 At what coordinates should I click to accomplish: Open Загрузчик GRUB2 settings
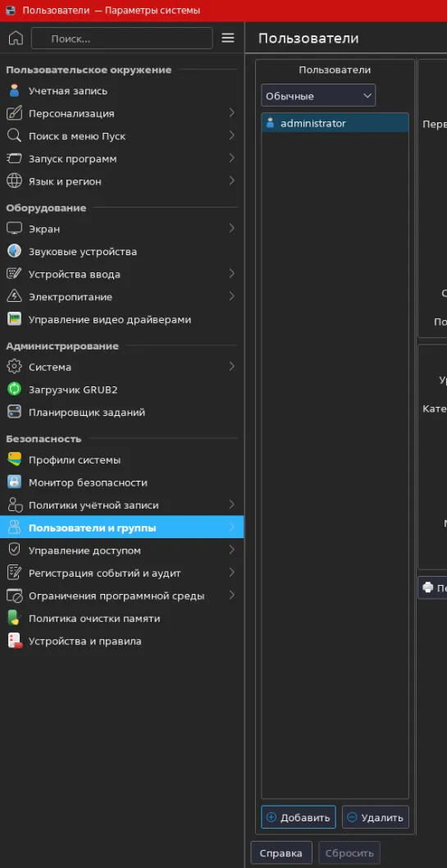tap(121, 390)
